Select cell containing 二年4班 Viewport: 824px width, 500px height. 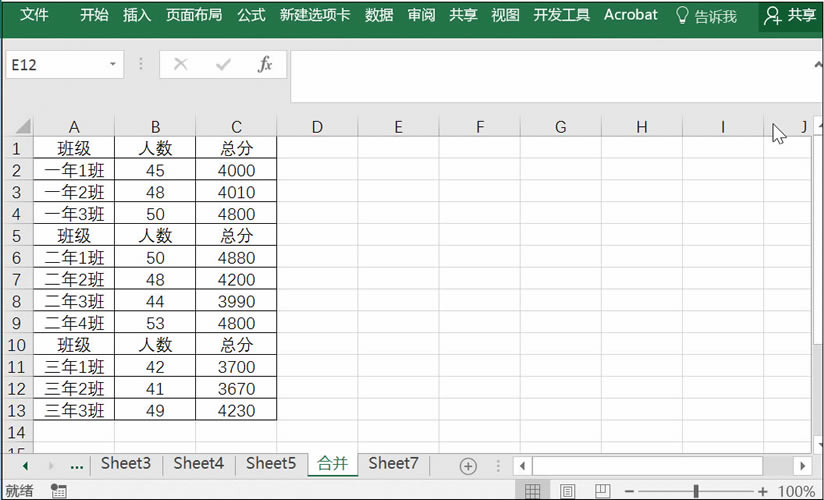click(74, 323)
